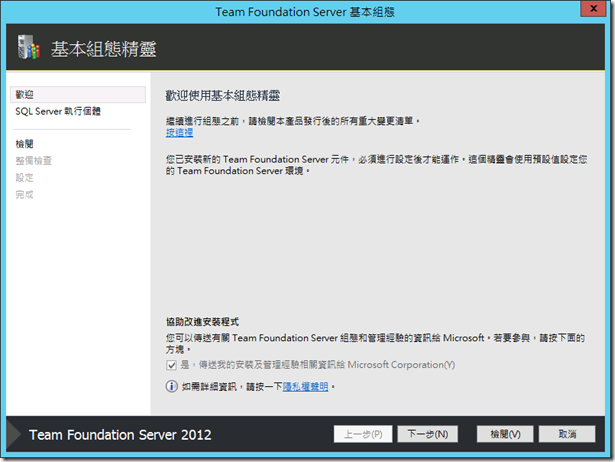Click the 檢閱(V) review button
This screenshot has height=462, width=615.
(505, 434)
